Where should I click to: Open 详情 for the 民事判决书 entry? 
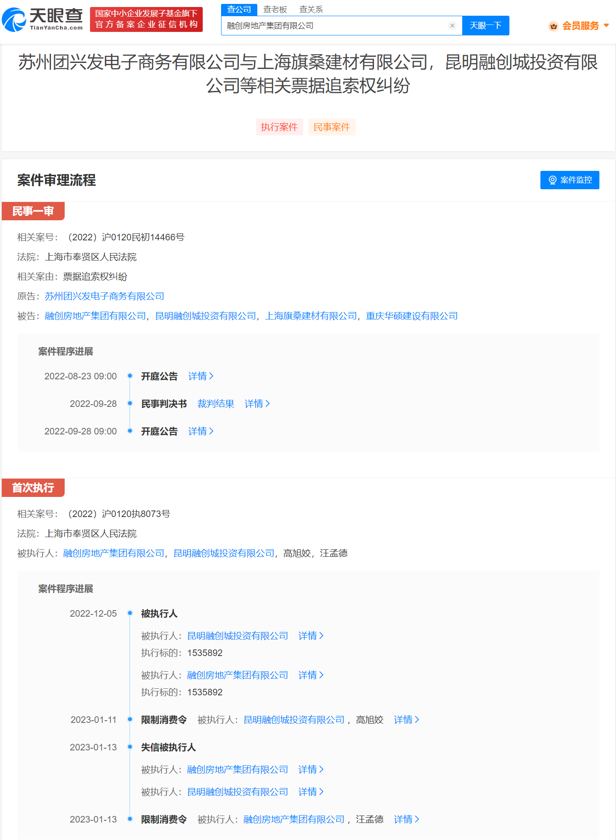tap(257, 404)
